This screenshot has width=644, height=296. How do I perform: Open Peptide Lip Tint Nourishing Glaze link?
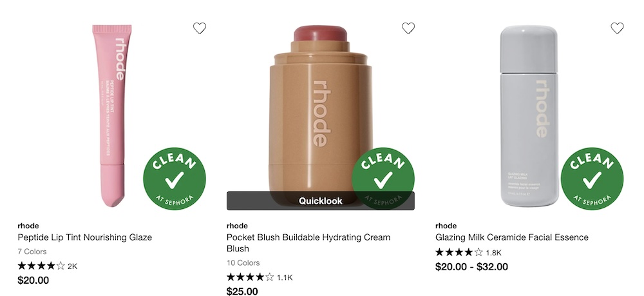tap(85, 237)
